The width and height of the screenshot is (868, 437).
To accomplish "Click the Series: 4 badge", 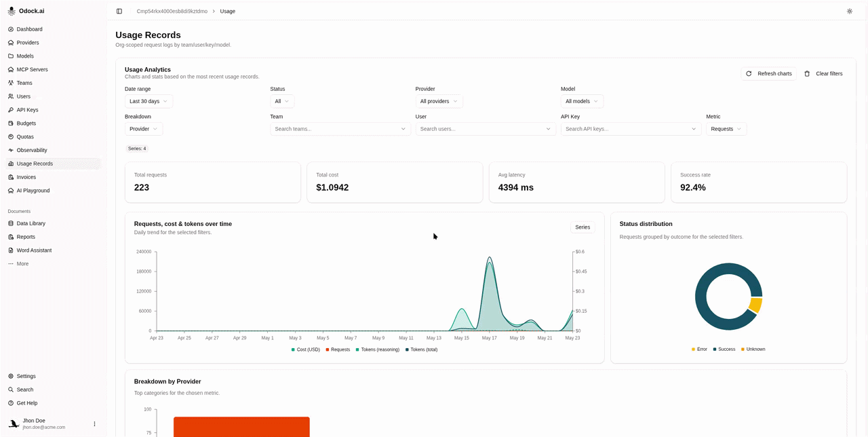I will pyautogui.click(x=137, y=149).
